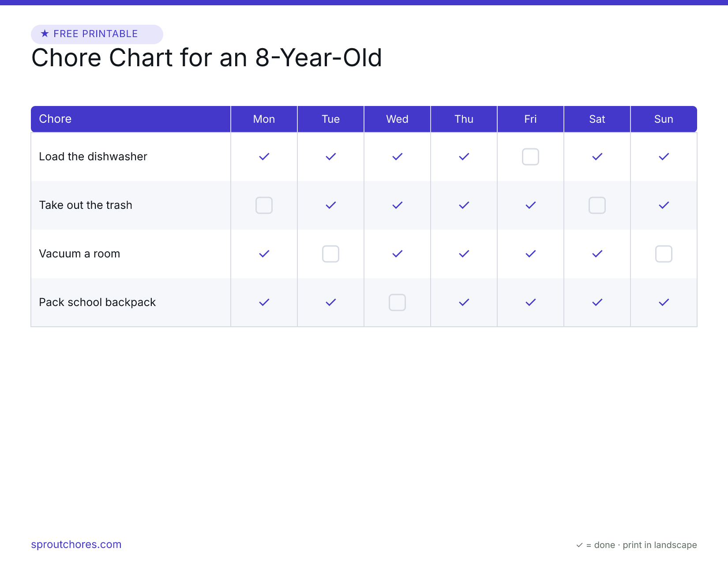The height and width of the screenshot is (563, 728).
Task: Click the Sun column header
Action: [664, 119]
